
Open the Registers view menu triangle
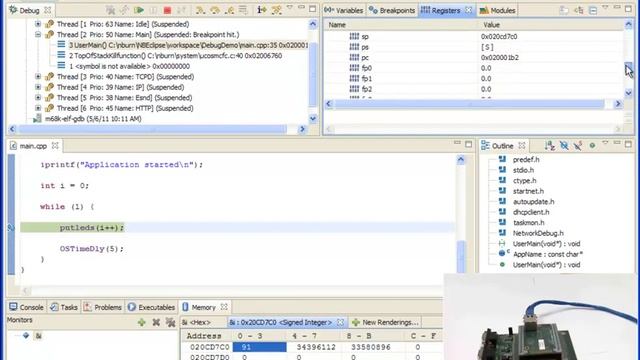pos(605,7)
